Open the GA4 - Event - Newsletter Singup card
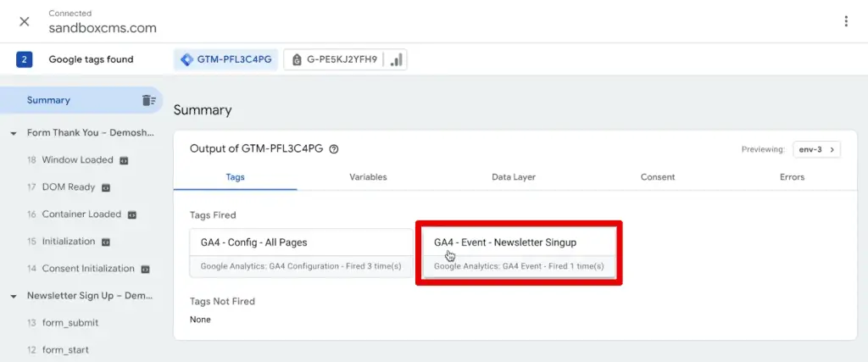Image resolution: width=868 pixels, height=362 pixels. coord(519,253)
